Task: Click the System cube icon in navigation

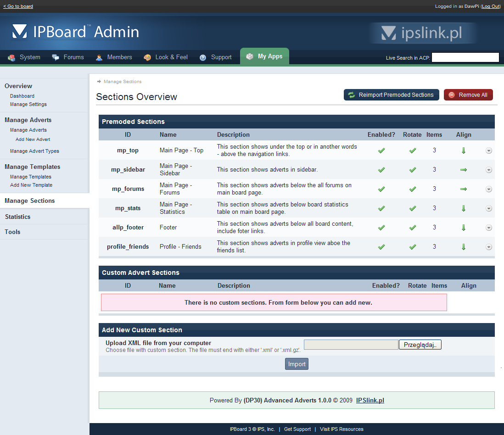Action: point(11,57)
